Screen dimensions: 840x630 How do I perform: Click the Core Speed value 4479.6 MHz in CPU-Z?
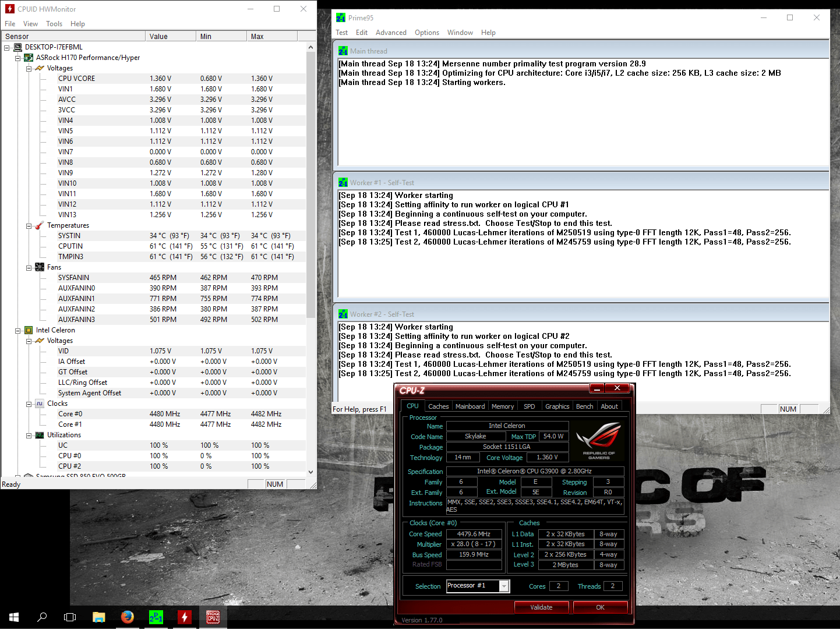[474, 534]
